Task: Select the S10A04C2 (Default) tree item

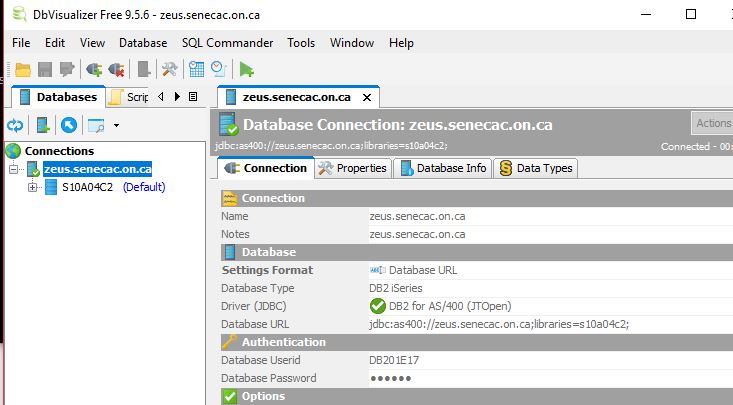Action: pos(114,187)
